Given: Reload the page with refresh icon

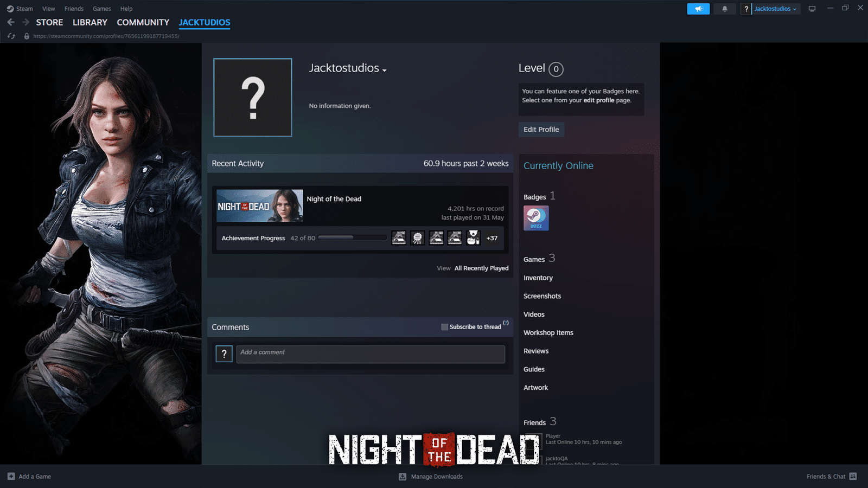Looking at the screenshot, I should pyautogui.click(x=11, y=36).
